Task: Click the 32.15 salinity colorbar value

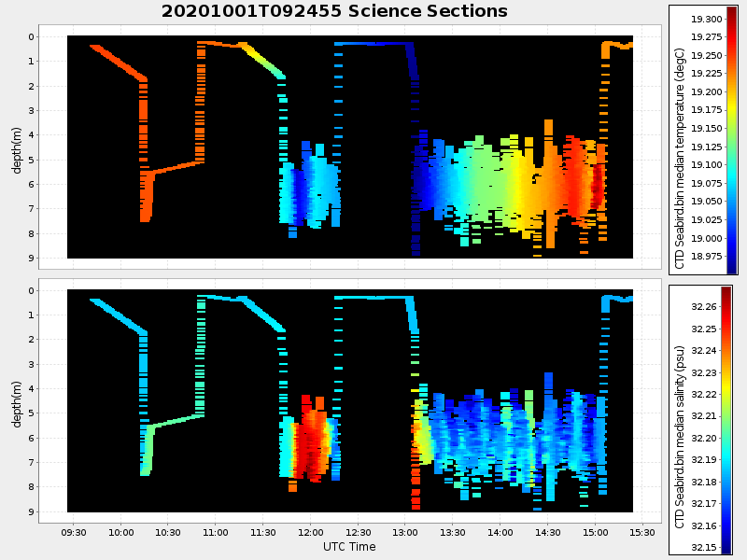Action: point(704,548)
